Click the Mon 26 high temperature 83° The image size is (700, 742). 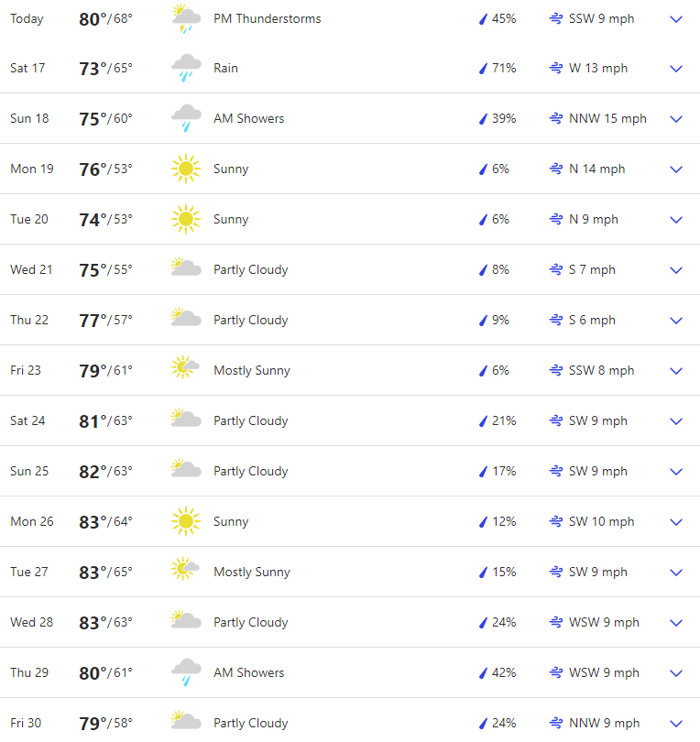[93, 521]
